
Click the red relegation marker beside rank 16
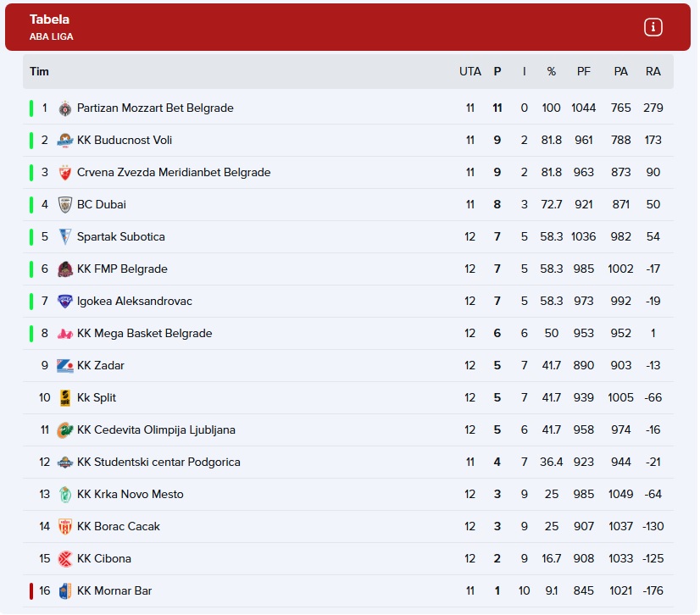tap(31, 591)
